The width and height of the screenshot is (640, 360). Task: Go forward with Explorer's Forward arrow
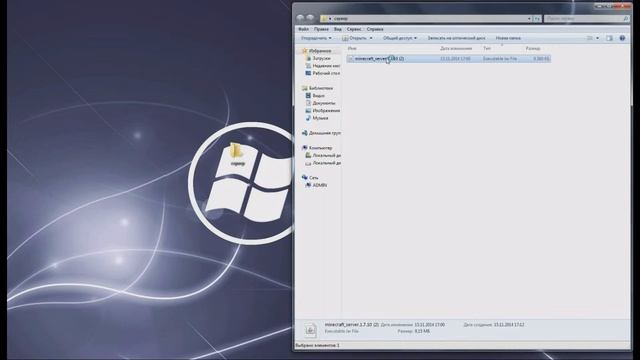point(310,18)
